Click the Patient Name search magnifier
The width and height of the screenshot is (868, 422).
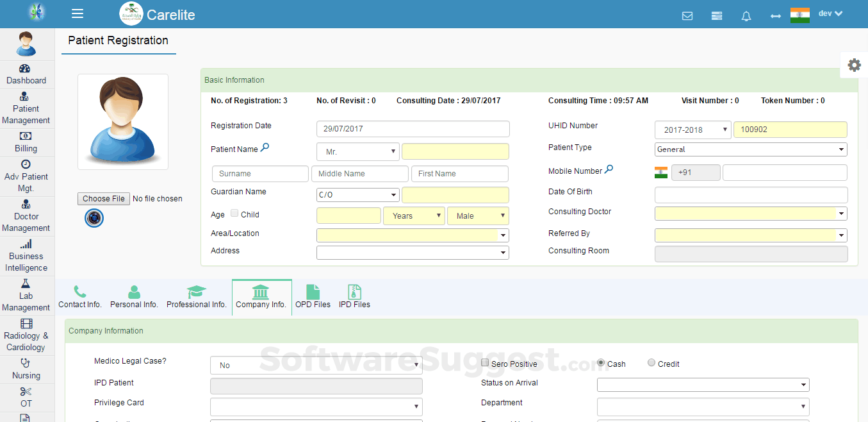(x=265, y=148)
